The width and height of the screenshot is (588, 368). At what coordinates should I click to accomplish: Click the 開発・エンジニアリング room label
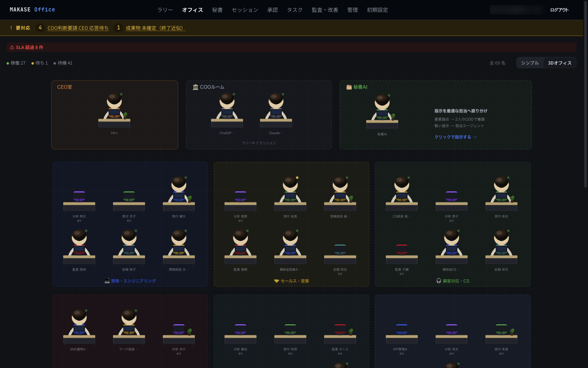click(130, 281)
